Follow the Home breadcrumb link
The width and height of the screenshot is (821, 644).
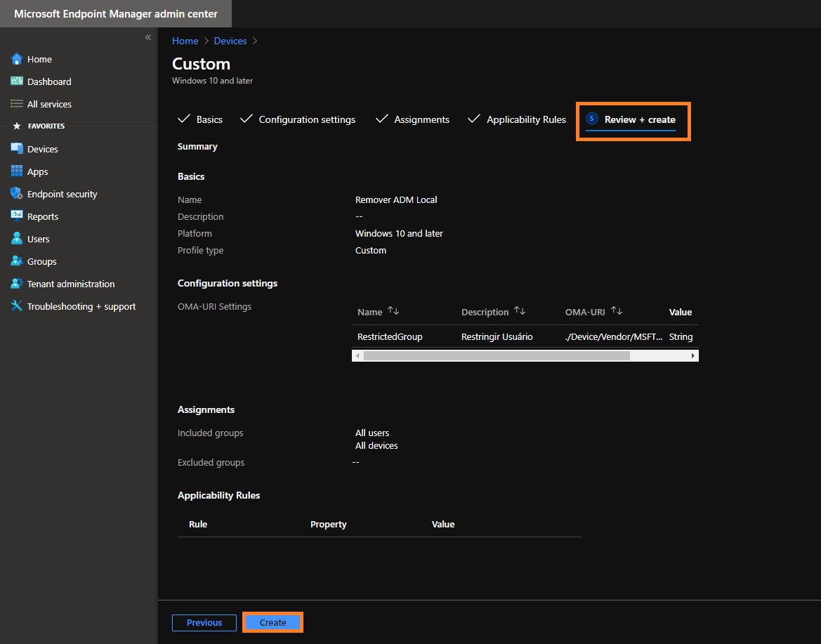185,41
